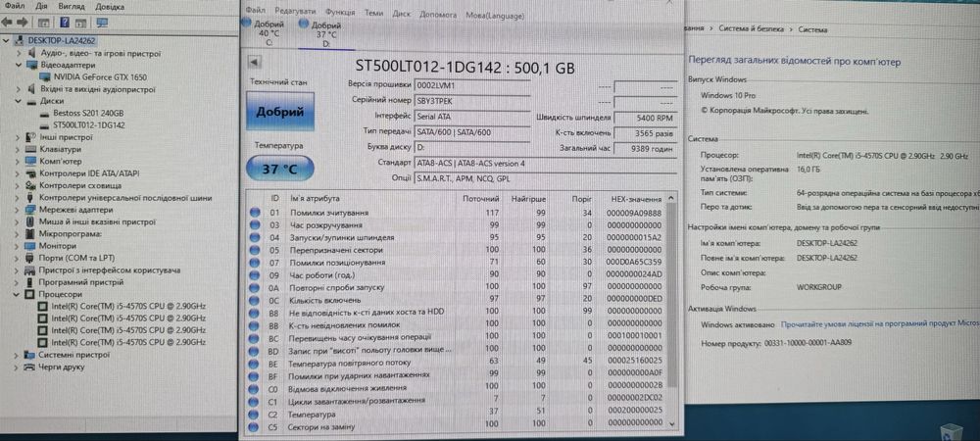This screenshot has height=441, width=980.
Task: Open the Мова(Language) menu
Action: tap(495, 15)
